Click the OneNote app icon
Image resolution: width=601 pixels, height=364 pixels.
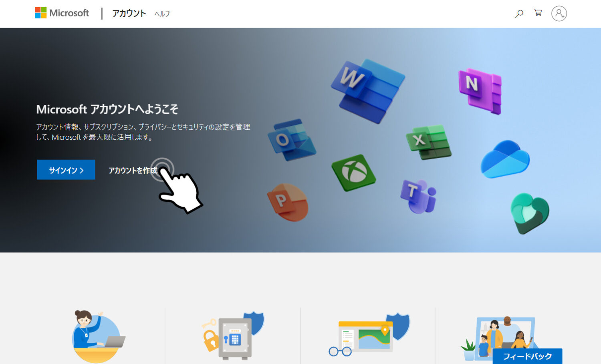click(x=480, y=91)
